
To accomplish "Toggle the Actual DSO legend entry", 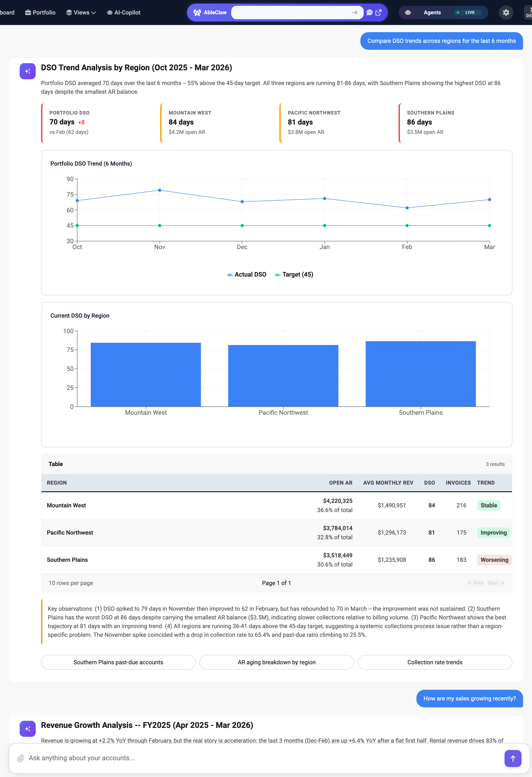I will point(246,274).
